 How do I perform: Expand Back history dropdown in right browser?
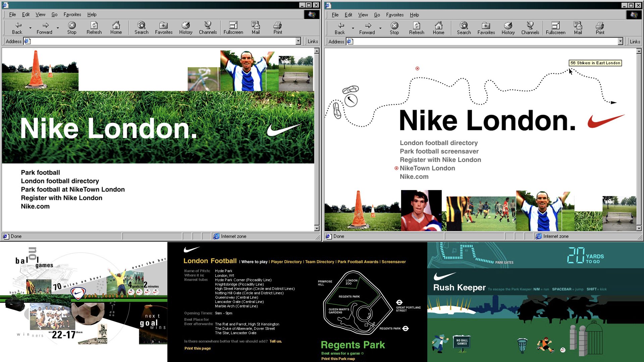tap(353, 28)
